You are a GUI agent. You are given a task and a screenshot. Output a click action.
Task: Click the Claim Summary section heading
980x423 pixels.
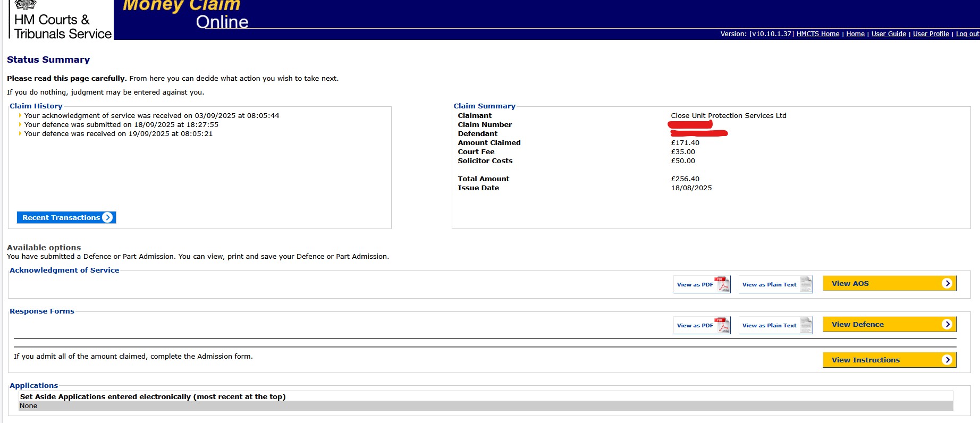tap(484, 106)
